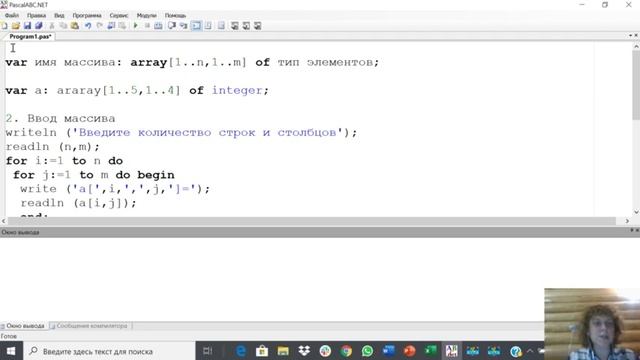Open the Программа menu

click(87, 16)
